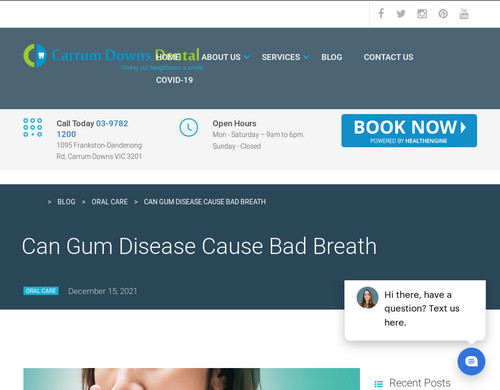Click the phone keypad dots icon
The height and width of the screenshot is (390, 500).
[x=33, y=127]
